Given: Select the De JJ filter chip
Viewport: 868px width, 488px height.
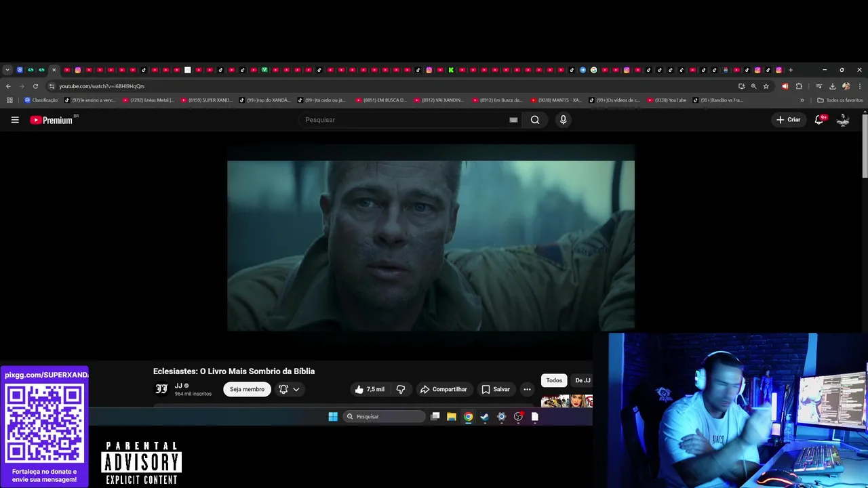Looking at the screenshot, I should (x=583, y=380).
